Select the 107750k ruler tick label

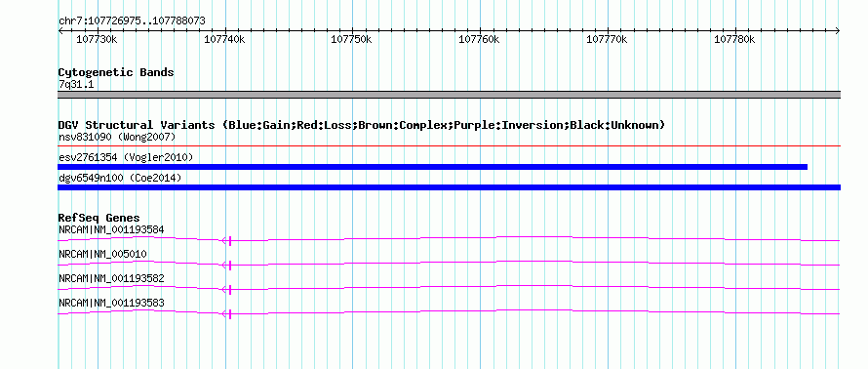352,39
